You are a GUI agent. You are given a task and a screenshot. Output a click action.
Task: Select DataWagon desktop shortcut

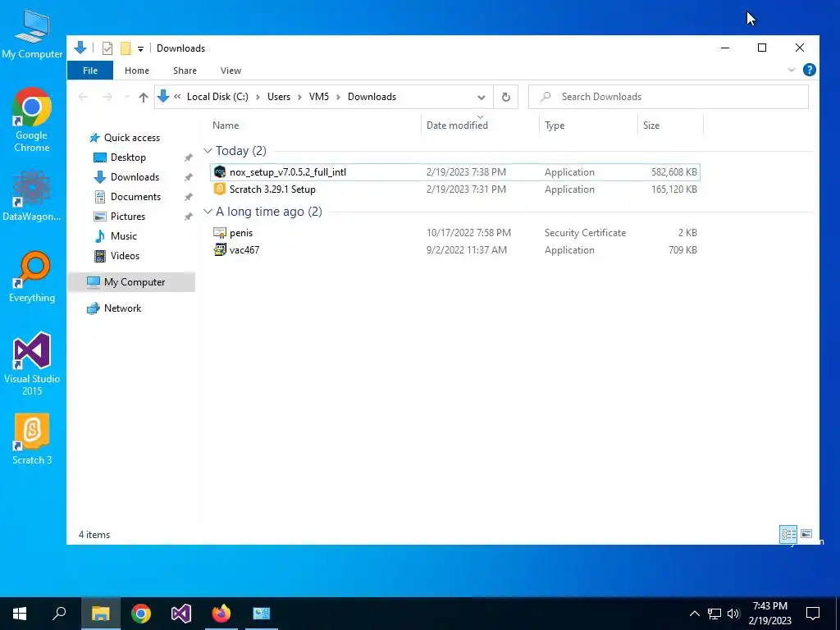(32, 195)
